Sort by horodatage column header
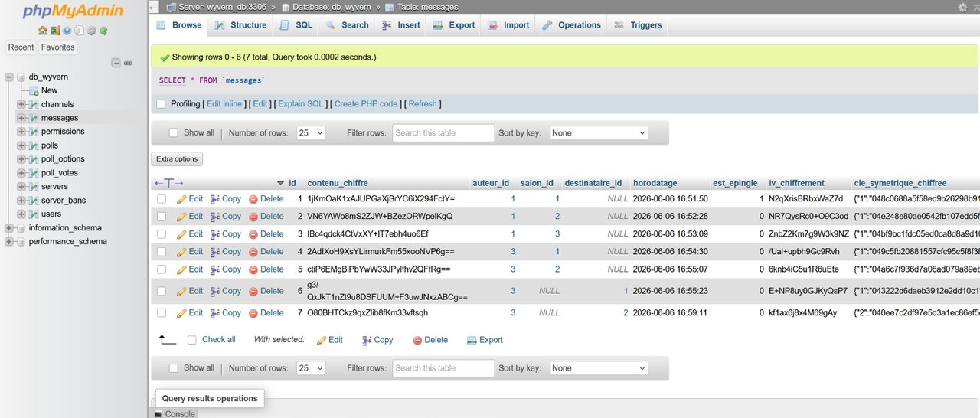The width and height of the screenshot is (980, 418). click(x=655, y=183)
